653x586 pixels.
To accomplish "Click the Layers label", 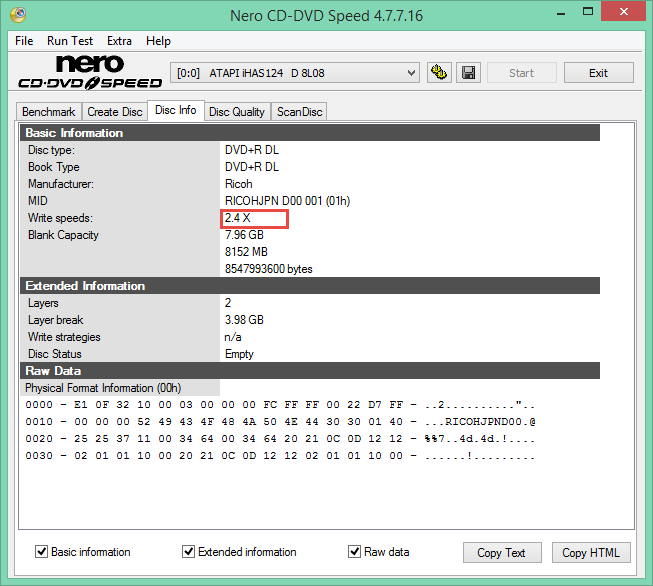I will point(43,303).
